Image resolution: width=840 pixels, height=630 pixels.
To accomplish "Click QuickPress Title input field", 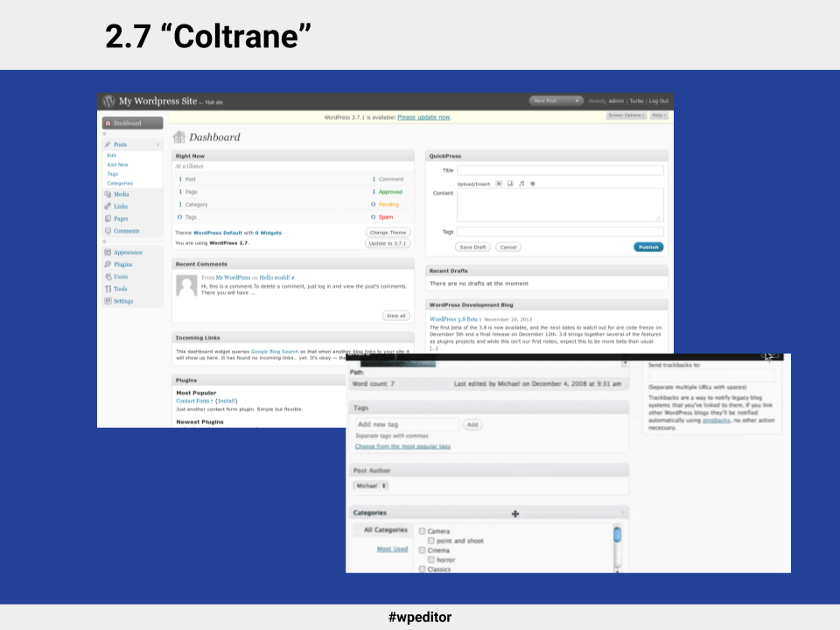I will (560, 171).
